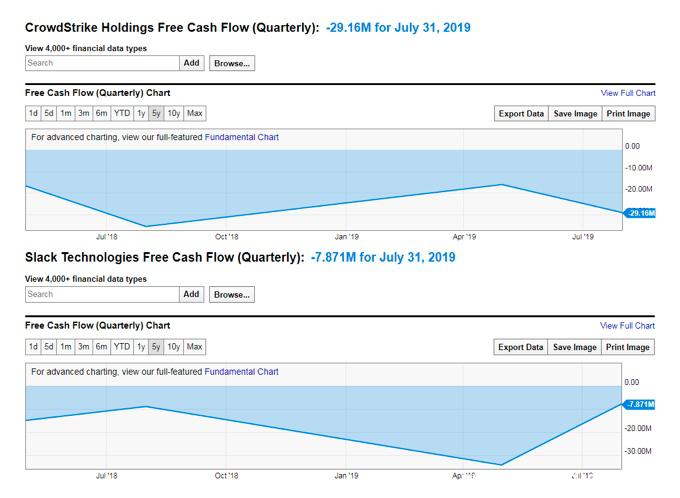Select 3m range on CrowdStrike chart

[x=84, y=113]
